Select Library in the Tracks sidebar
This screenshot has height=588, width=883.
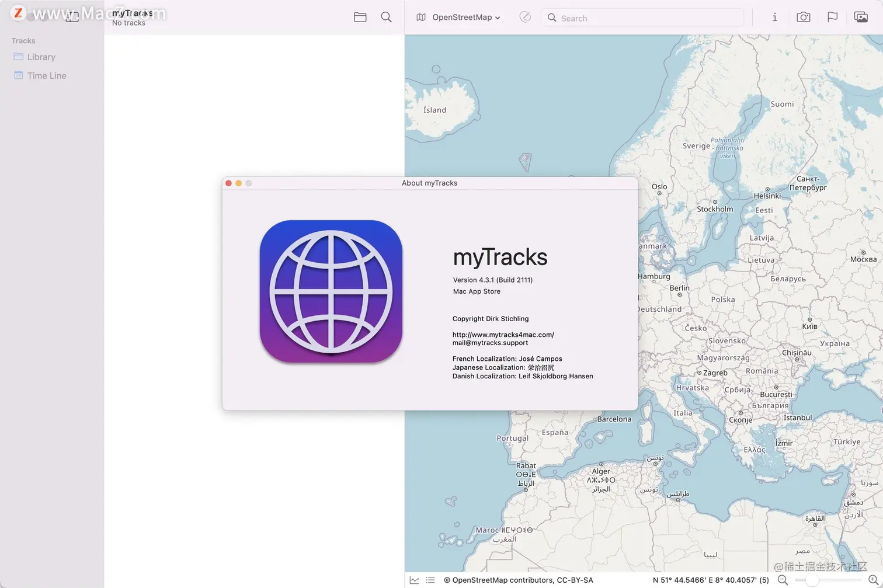point(41,57)
